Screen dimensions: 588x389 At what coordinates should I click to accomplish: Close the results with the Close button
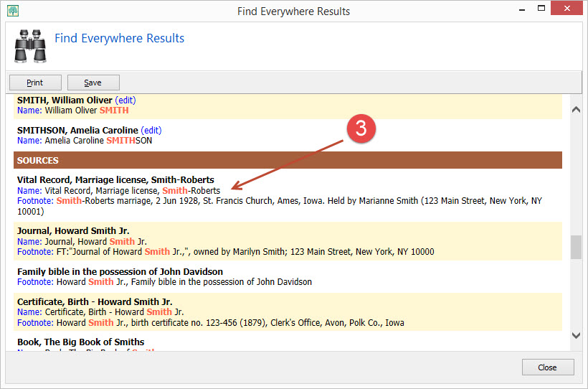pos(548,367)
